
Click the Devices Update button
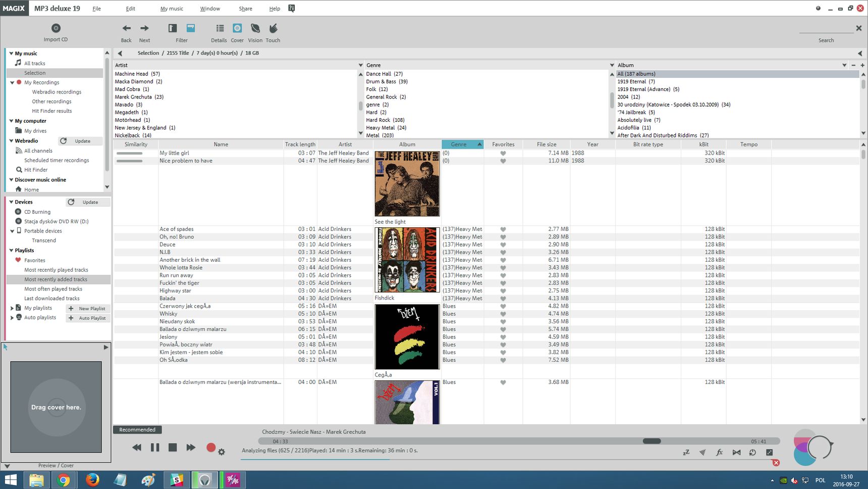88,202
